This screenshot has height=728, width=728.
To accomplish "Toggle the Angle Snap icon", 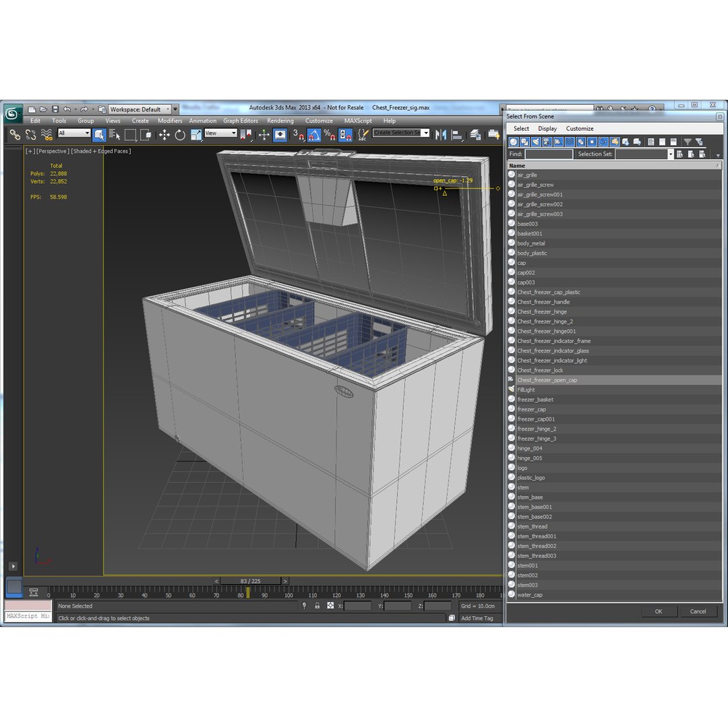I will coord(314,135).
